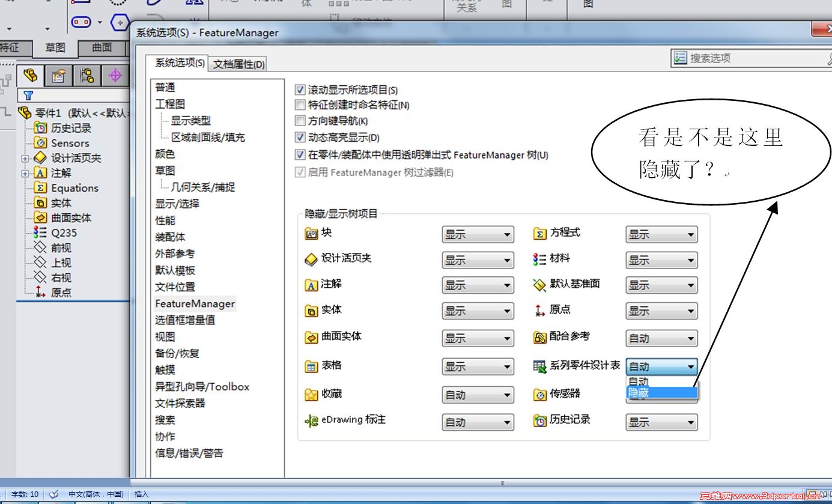Open the PropertyManager panel tab

[x=58, y=76]
